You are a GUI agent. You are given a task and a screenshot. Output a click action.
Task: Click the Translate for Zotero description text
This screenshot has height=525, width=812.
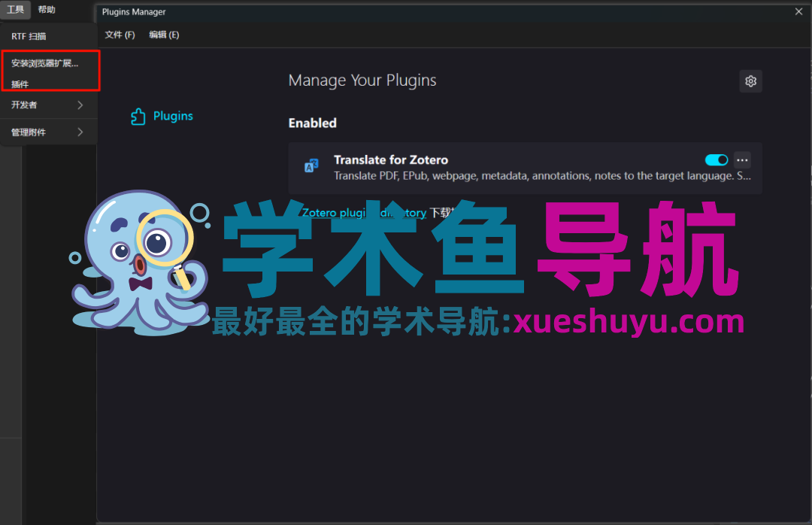[x=542, y=176]
